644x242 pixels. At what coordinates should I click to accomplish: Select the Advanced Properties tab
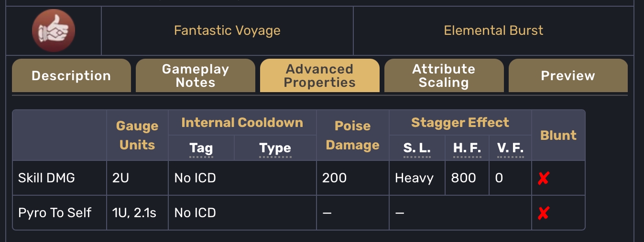point(319,76)
